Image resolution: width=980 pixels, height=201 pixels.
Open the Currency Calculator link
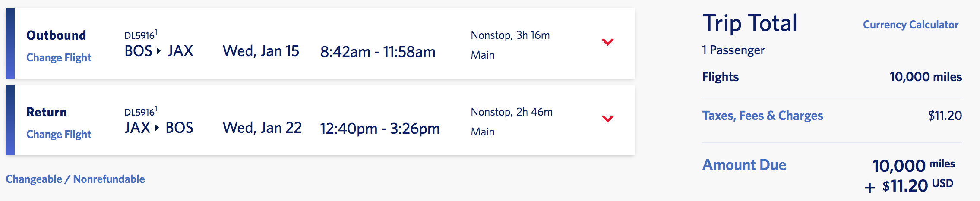910,25
